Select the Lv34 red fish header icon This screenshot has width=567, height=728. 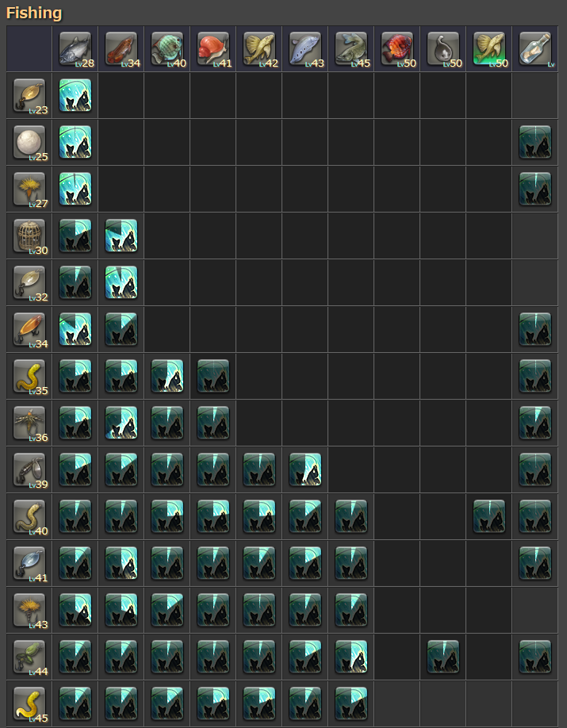(x=121, y=48)
